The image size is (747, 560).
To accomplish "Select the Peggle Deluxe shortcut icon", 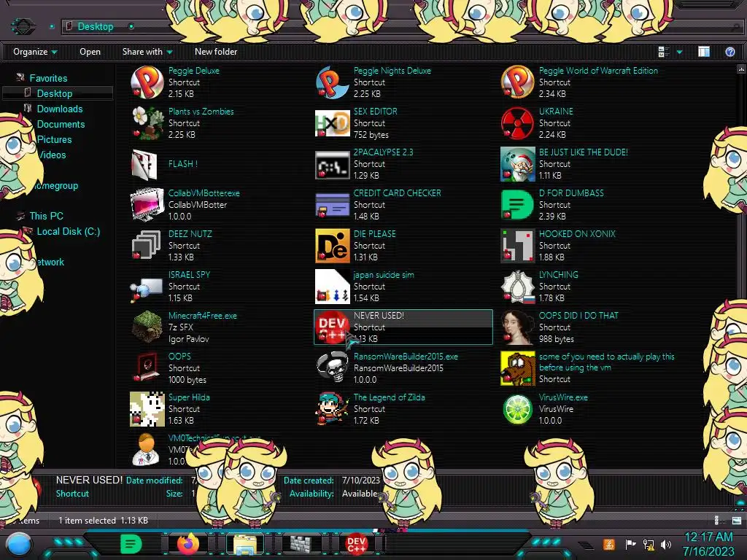I will (x=147, y=82).
